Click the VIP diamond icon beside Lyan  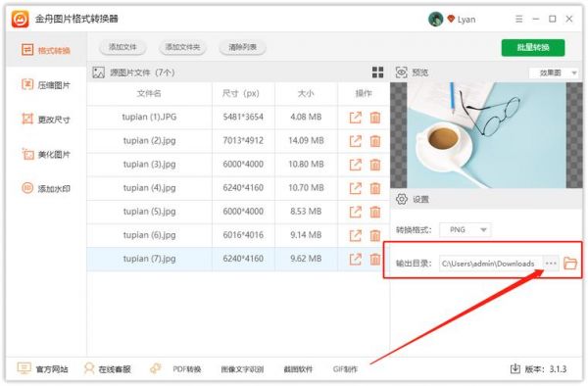coord(451,19)
